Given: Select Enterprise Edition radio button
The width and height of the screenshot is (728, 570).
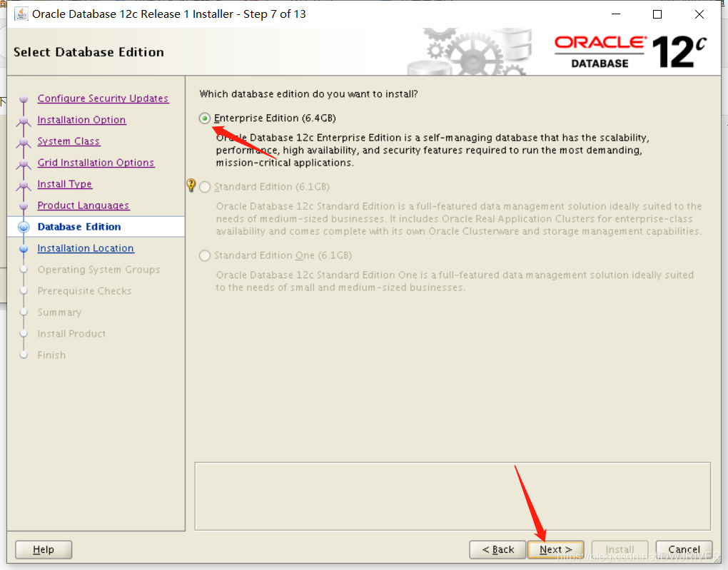Looking at the screenshot, I should [205, 118].
